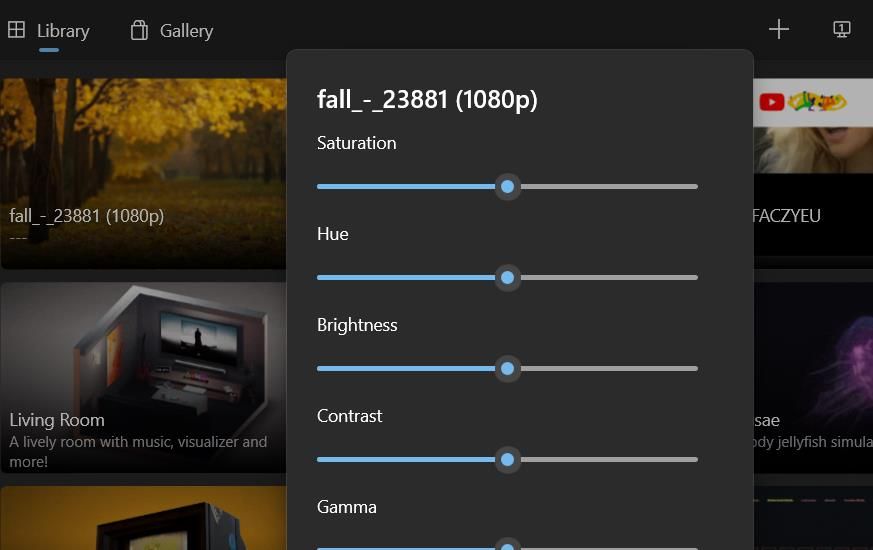Viewport: 873px width, 550px height.
Task: Open the Gallery tab label
Action: [186, 31]
